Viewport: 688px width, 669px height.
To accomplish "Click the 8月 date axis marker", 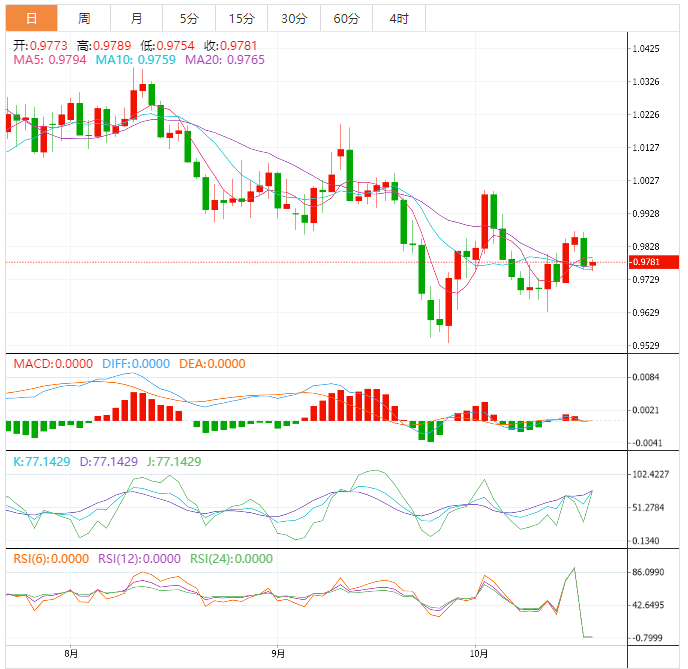I will coord(71,654).
